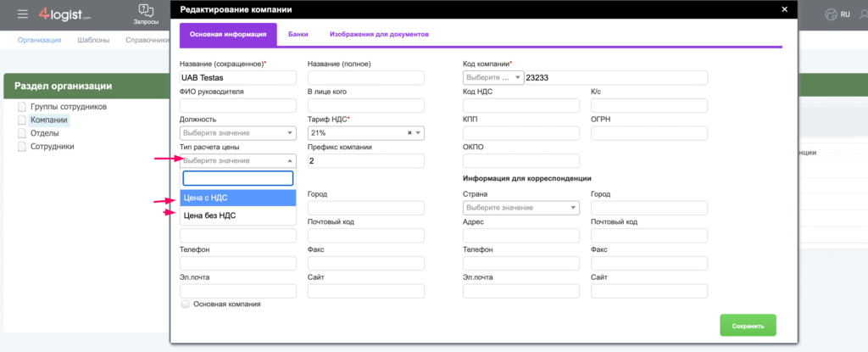This screenshot has height=352, width=868.
Task: Close the Редактирование компании dialog
Action: coord(784,9)
